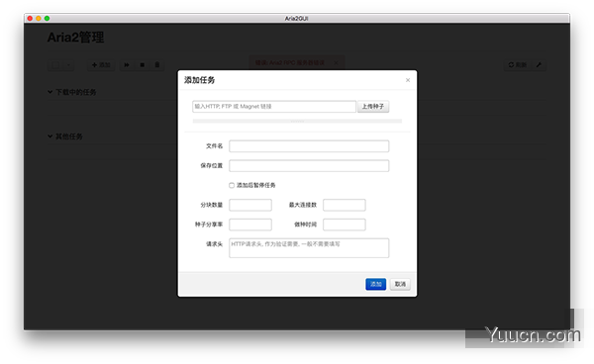Open settings via the wrench icon
594x364 pixels.
[x=539, y=65]
